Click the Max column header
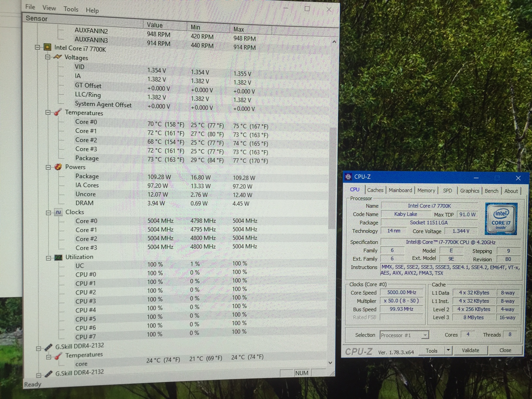Viewport: 532px width, 399px height. click(250, 30)
